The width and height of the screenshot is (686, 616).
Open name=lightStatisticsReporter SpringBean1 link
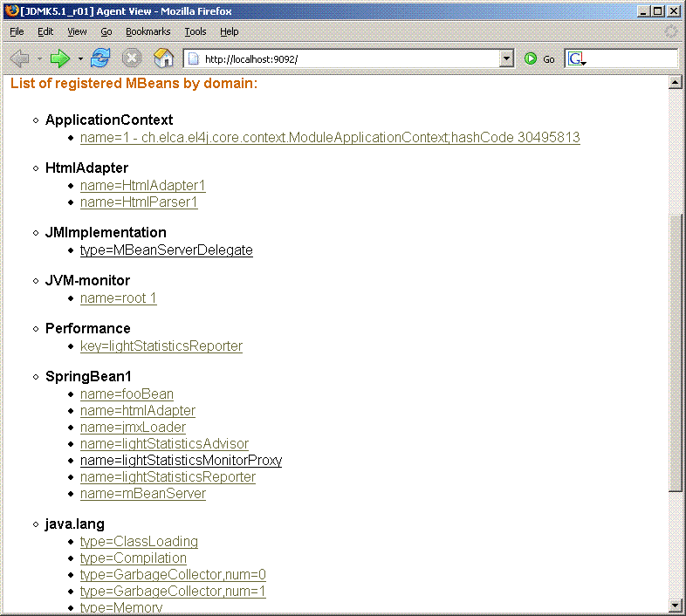point(168,477)
